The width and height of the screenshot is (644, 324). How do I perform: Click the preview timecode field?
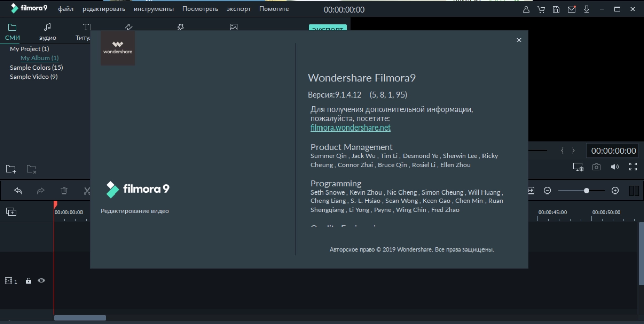pos(613,150)
